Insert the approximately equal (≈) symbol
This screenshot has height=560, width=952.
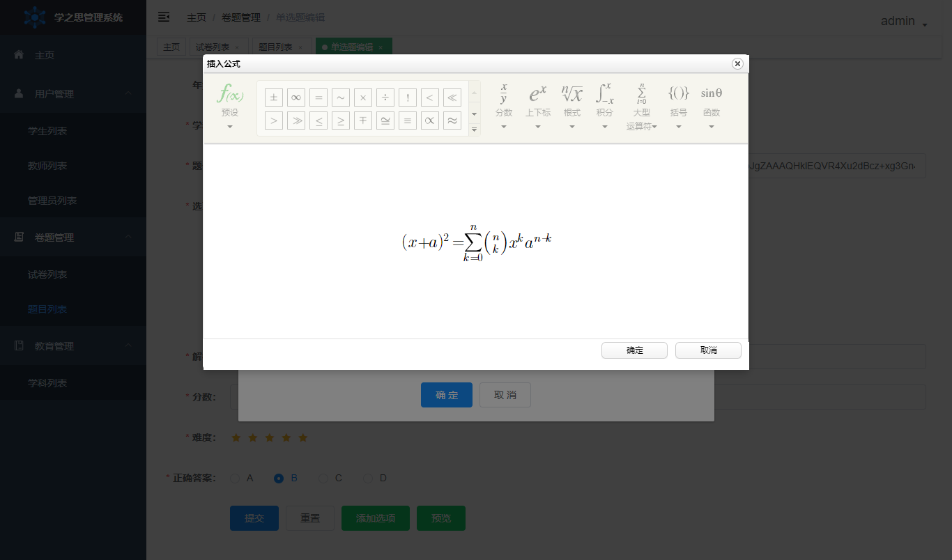click(x=452, y=120)
